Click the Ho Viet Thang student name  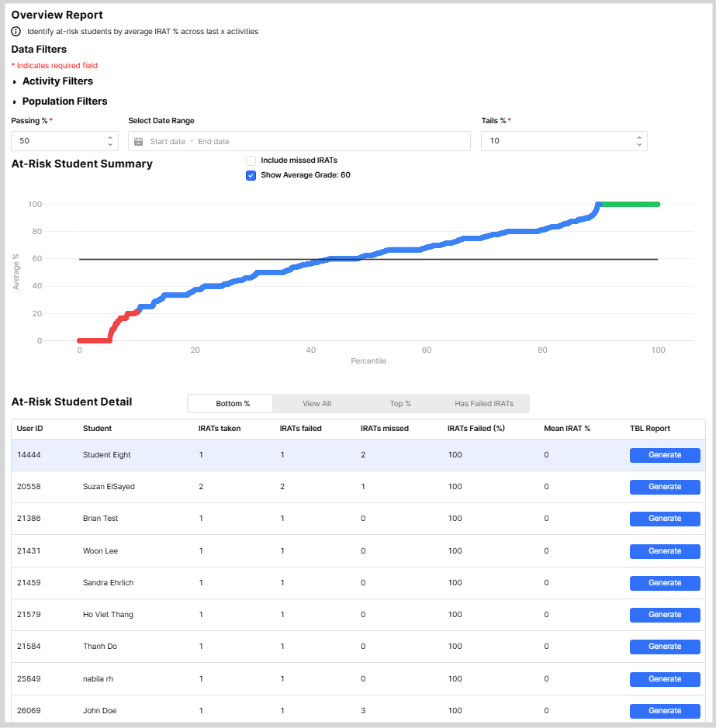point(108,615)
